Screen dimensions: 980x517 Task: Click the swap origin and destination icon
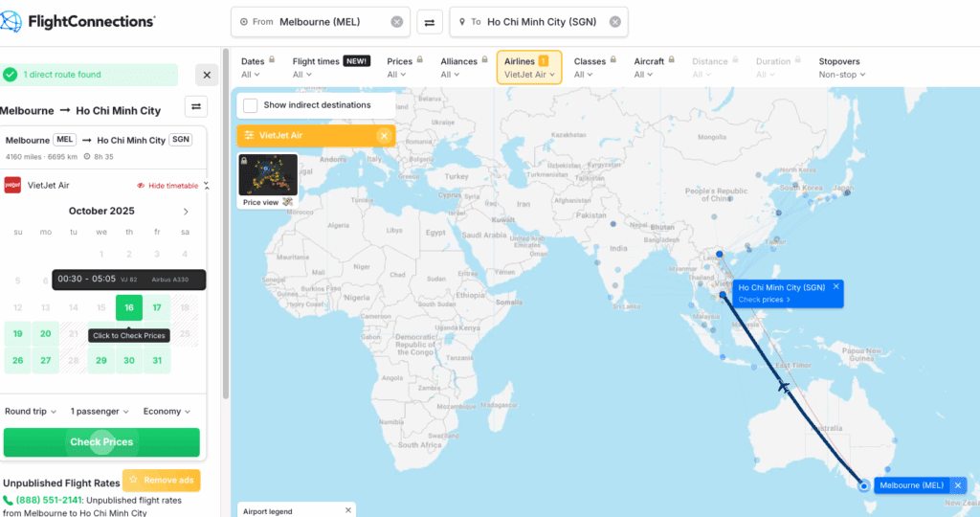pos(430,22)
